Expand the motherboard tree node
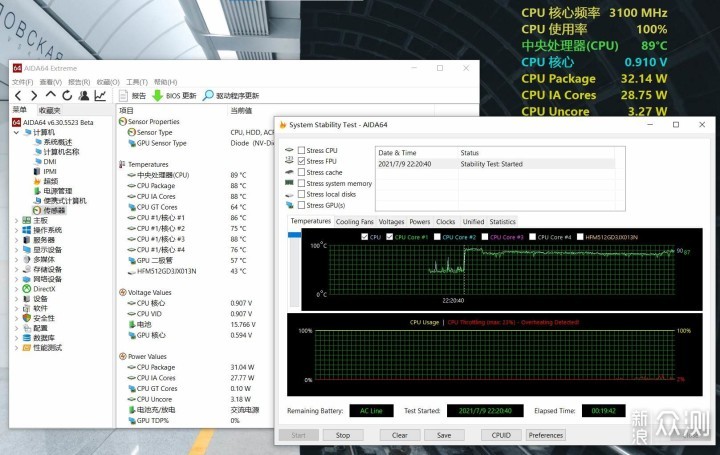Screen dimensions: 720x455 pyautogui.click(x=17, y=220)
